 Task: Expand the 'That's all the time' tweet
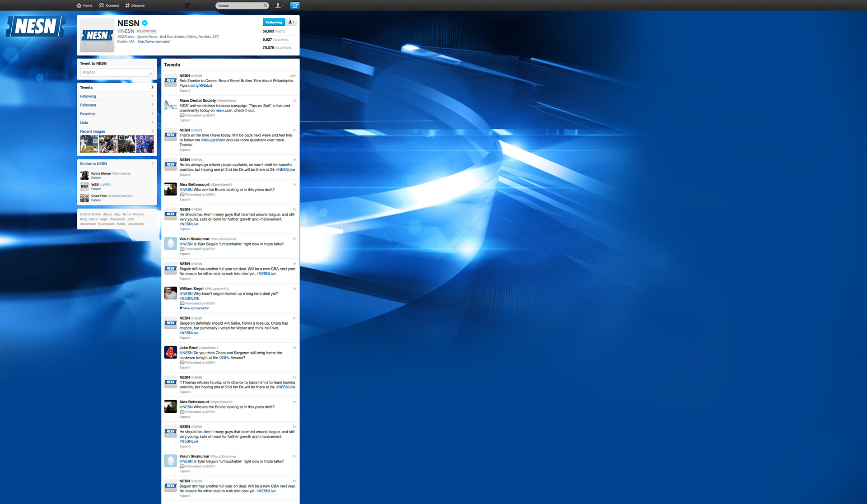185,150
